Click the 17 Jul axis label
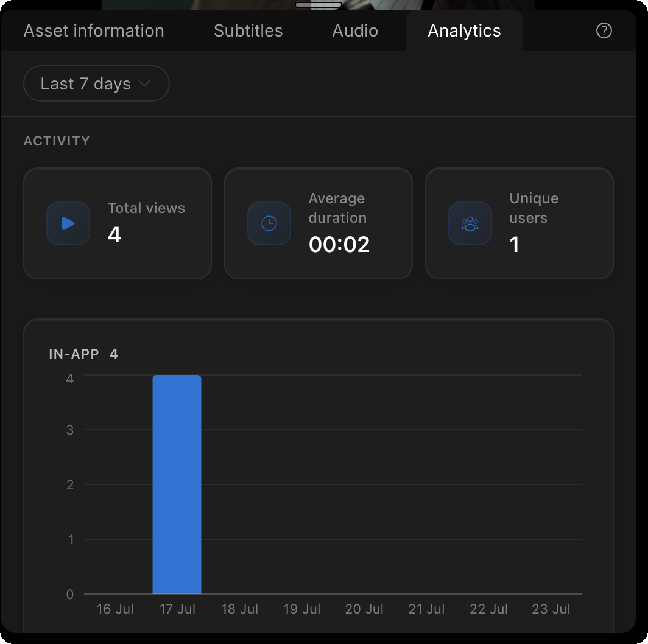 (177, 609)
